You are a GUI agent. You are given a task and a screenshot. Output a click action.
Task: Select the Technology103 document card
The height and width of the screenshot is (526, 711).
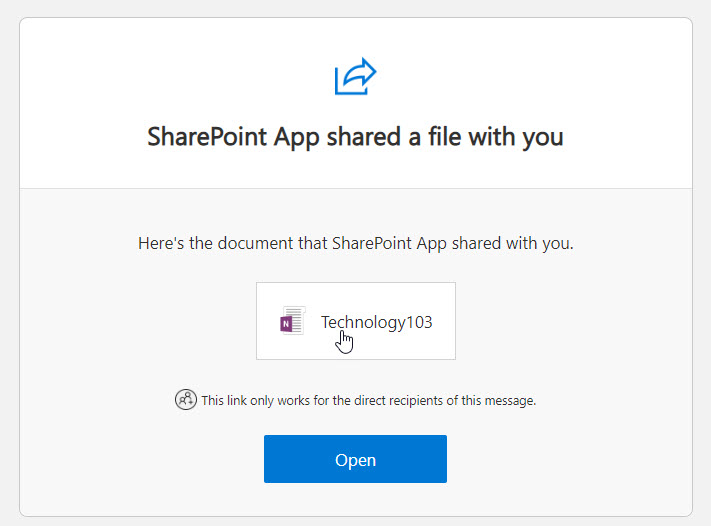pos(356,321)
